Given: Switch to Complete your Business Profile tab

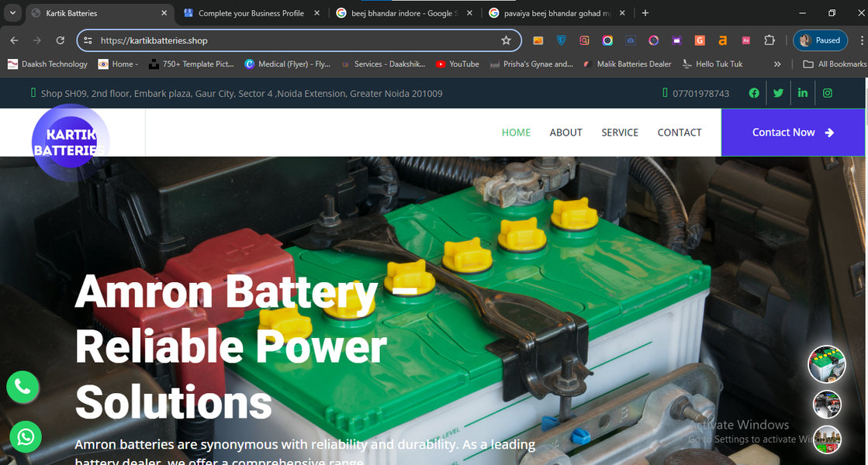Looking at the screenshot, I should [251, 13].
